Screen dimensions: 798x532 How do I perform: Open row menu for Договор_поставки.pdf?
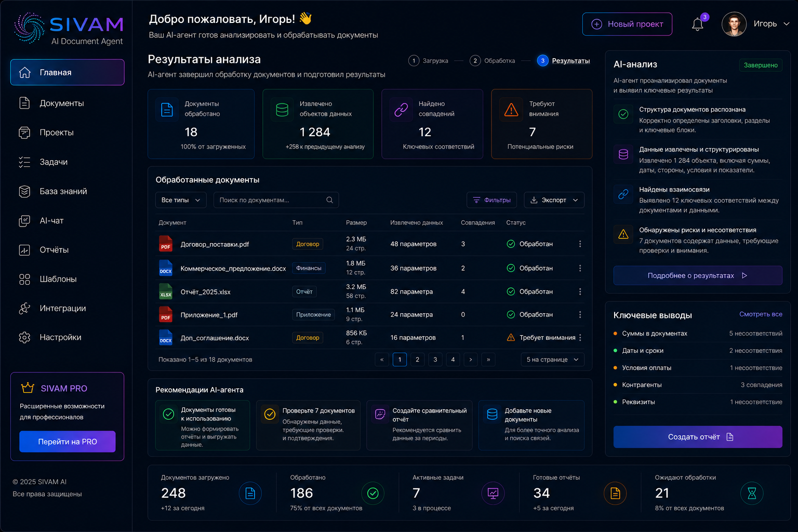pos(580,244)
